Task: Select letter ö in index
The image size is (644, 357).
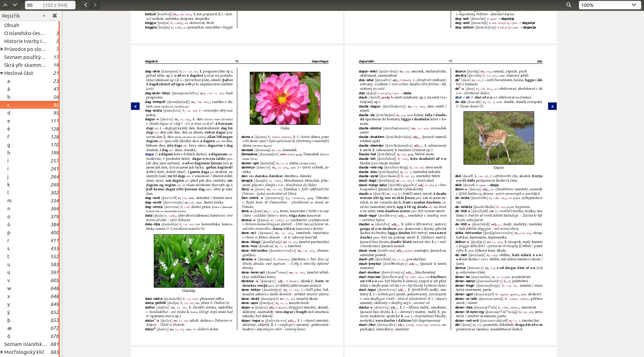Action: pyautogui.click(x=29, y=336)
